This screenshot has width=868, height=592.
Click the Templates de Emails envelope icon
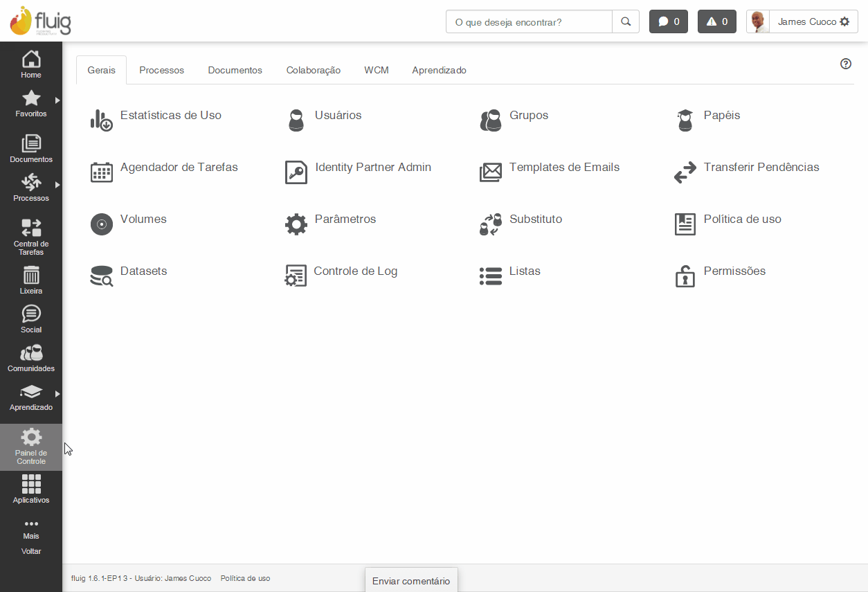[491, 172]
